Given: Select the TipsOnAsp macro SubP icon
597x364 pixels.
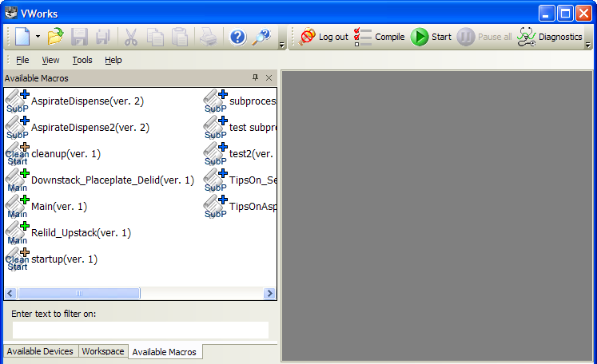Looking at the screenshot, I should point(216,206).
